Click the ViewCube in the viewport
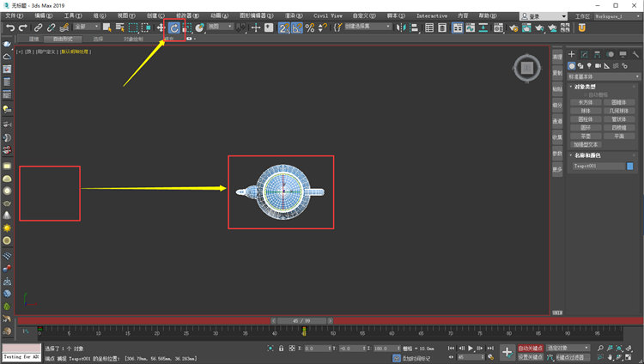 527,68
